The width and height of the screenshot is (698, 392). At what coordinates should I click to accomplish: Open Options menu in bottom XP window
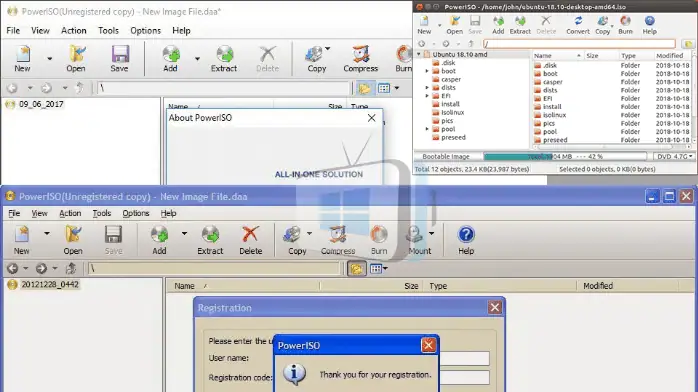click(136, 213)
